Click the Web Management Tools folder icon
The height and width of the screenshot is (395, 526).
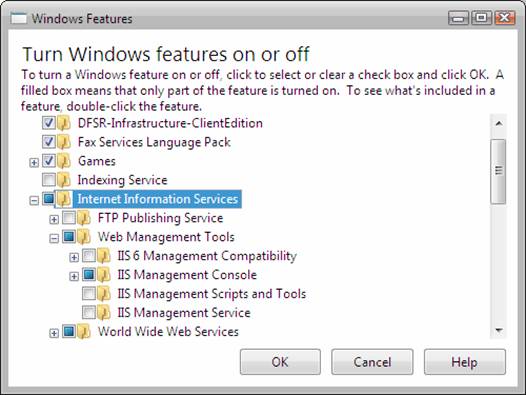pos(84,237)
